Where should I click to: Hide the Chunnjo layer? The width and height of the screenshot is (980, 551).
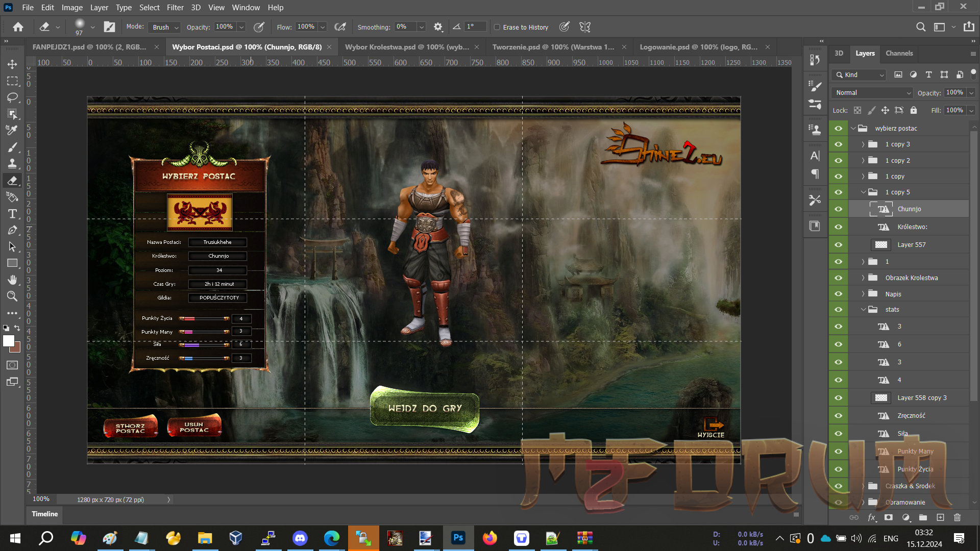[x=838, y=209]
